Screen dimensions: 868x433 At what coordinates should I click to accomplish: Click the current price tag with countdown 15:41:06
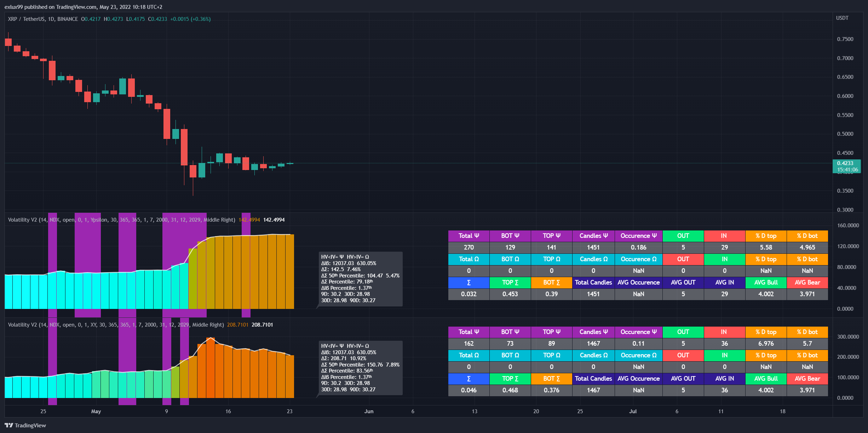(x=847, y=166)
